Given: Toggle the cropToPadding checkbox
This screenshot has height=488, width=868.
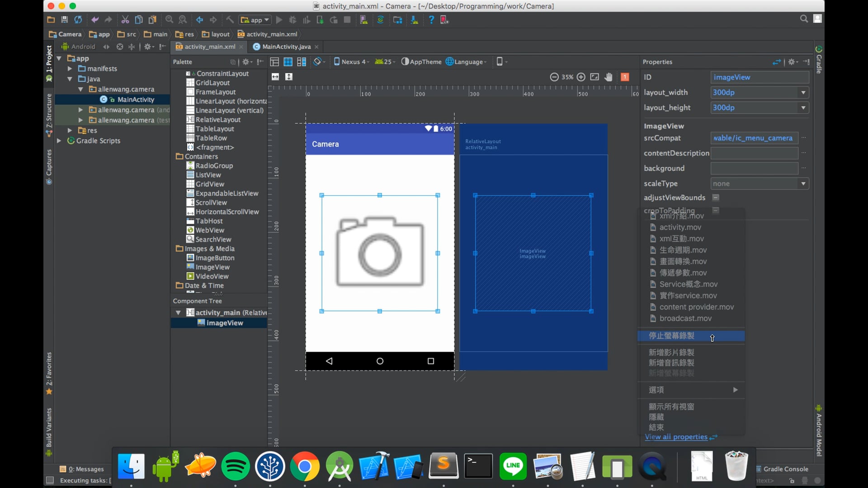Looking at the screenshot, I should (x=716, y=210).
